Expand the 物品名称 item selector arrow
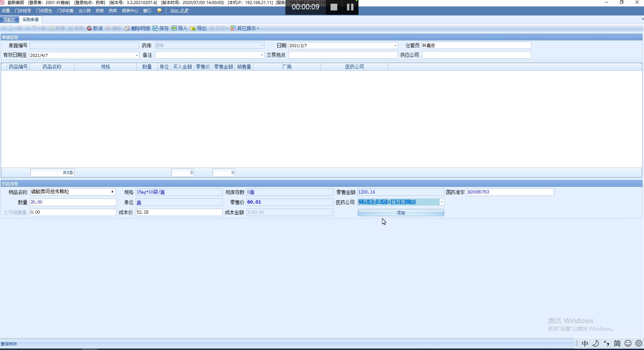 click(112, 192)
